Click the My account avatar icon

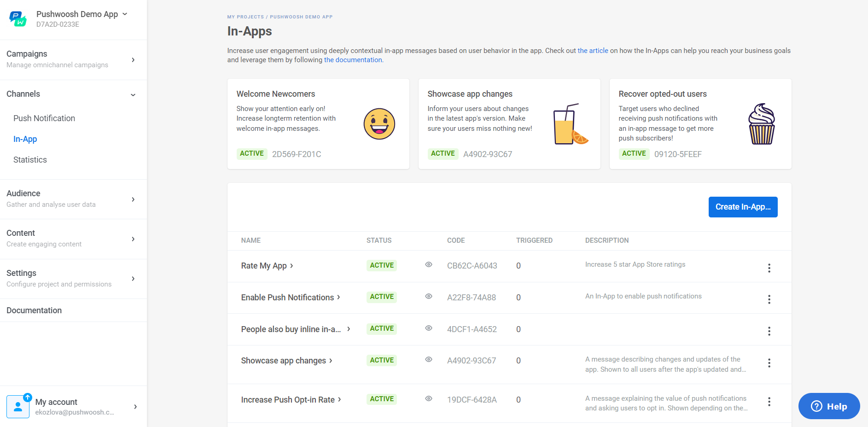pyautogui.click(x=18, y=406)
